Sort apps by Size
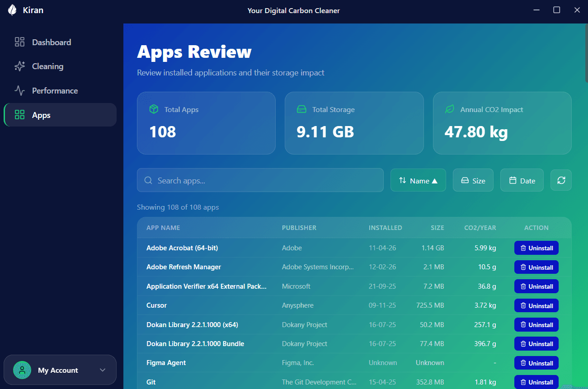The image size is (588, 389). [x=473, y=180]
